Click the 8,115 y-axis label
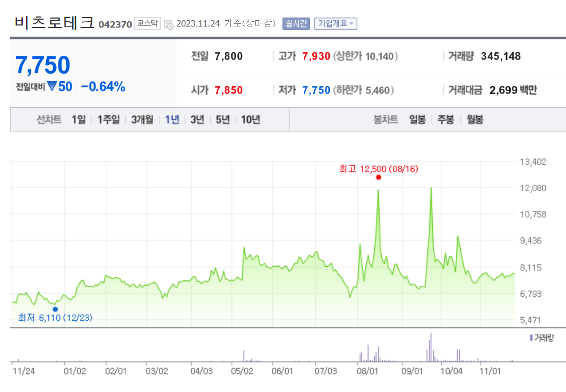The width and height of the screenshot is (566, 392). tap(531, 268)
